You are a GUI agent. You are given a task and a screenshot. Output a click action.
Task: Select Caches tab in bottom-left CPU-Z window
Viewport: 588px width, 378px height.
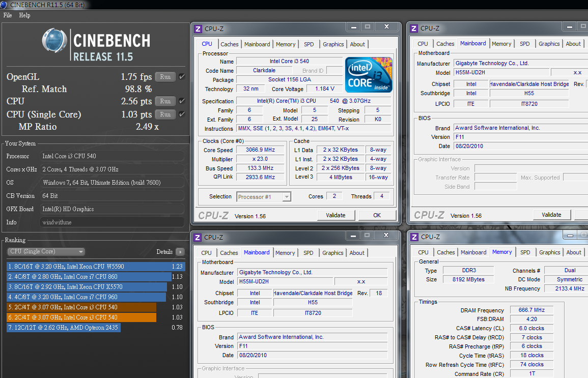pos(229,253)
